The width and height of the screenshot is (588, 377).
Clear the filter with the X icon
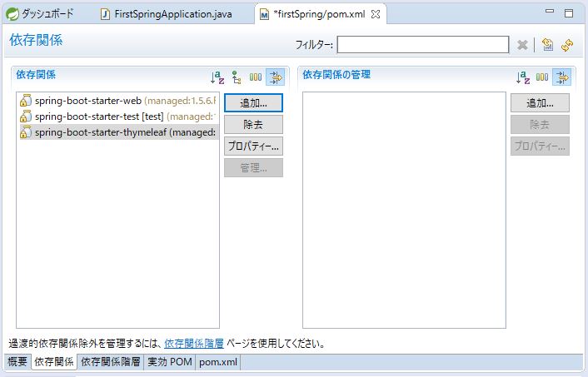[522, 45]
